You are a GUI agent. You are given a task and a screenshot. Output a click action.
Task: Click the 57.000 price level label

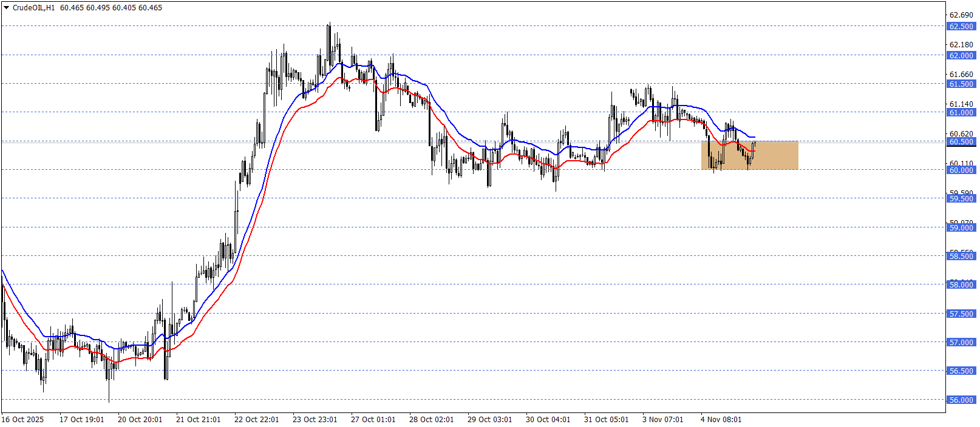tap(961, 342)
